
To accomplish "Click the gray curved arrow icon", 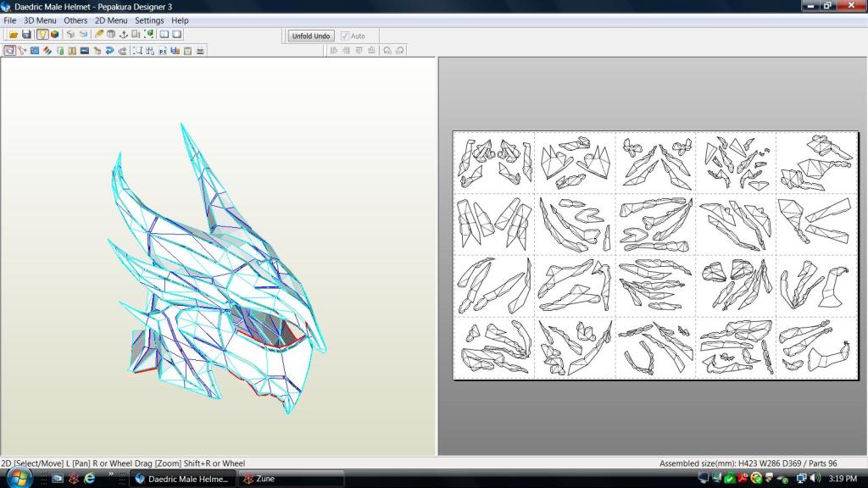I will coord(122,50).
